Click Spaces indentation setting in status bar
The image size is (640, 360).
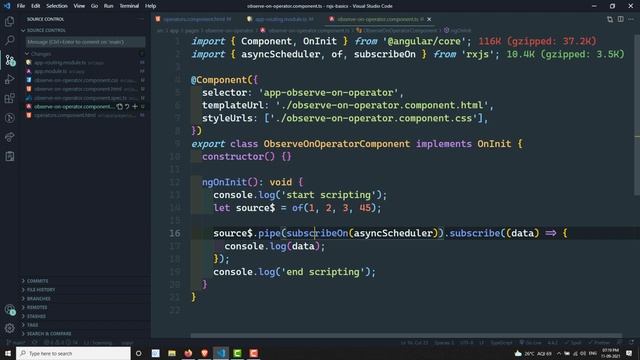[444, 343]
